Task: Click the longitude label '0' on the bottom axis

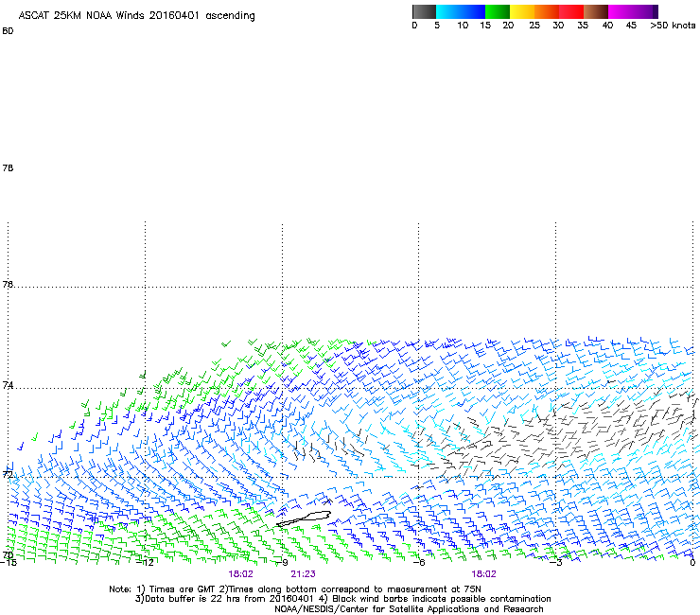Action: pos(692,563)
